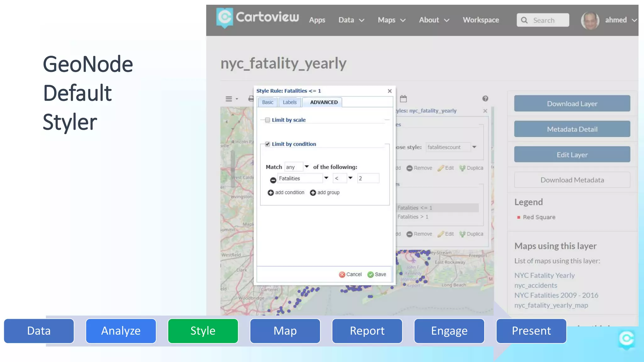Open the NYC Fatality Yearly map link
644x362 pixels.
(544, 276)
